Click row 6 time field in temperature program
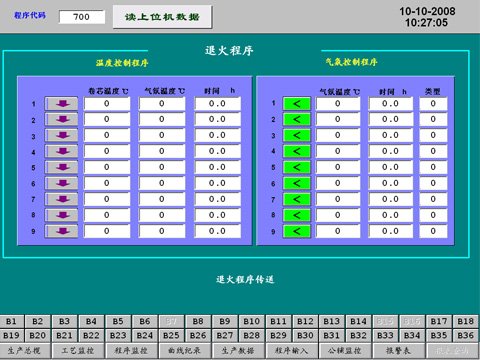This screenshot has width=480, height=360. pos(217,183)
